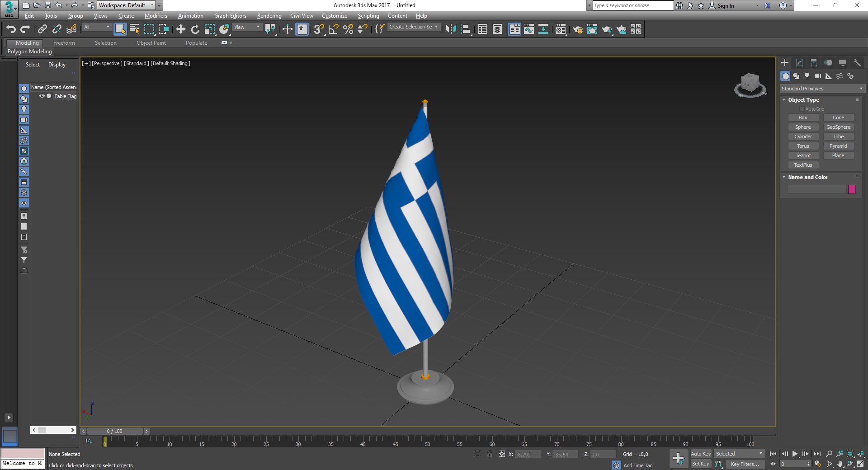Click the scene explorer horizontal scrollbar
868x470 pixels.
[53, 430]
